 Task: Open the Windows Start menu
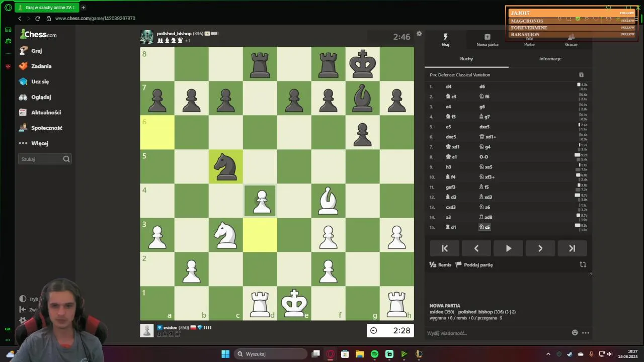tap(225, 354)
